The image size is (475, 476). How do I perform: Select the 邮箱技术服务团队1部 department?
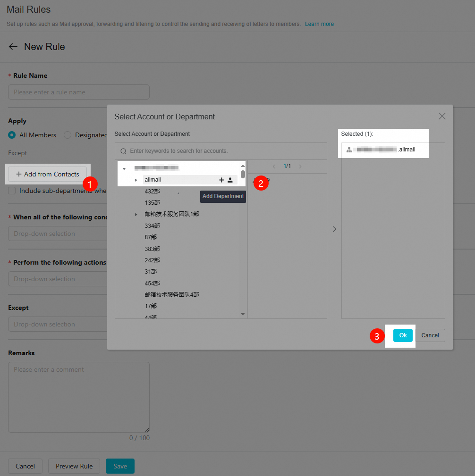tap(172, 214)
